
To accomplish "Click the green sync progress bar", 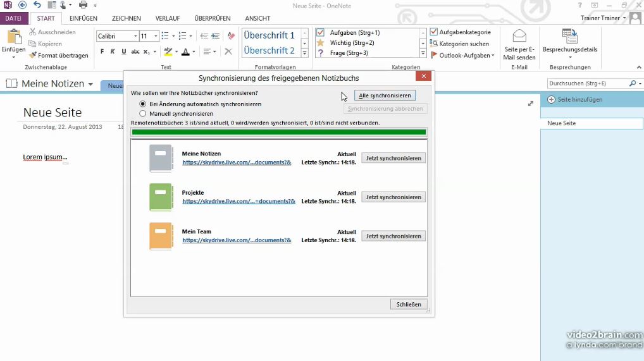I will pos(279,132).
